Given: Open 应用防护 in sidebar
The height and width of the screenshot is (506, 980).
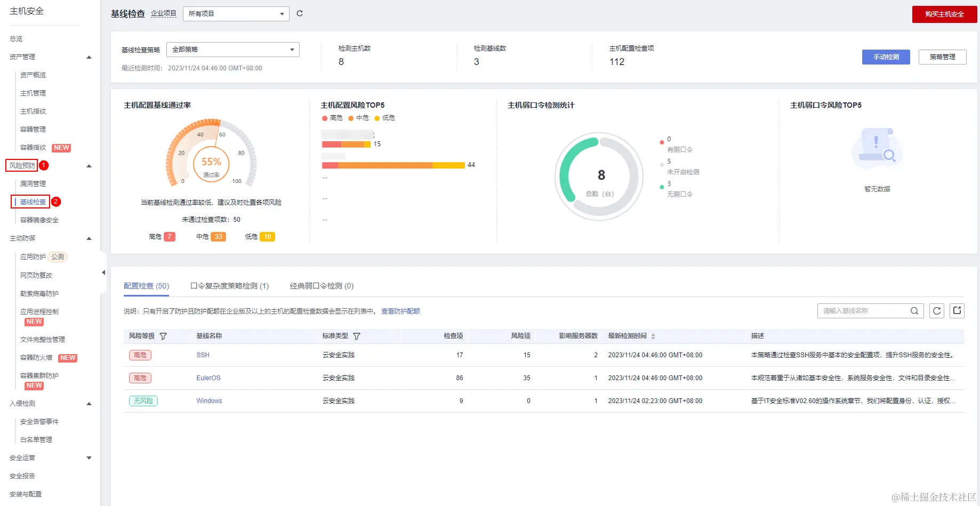Looking at the screenshot, I should [x=33, y=257].
